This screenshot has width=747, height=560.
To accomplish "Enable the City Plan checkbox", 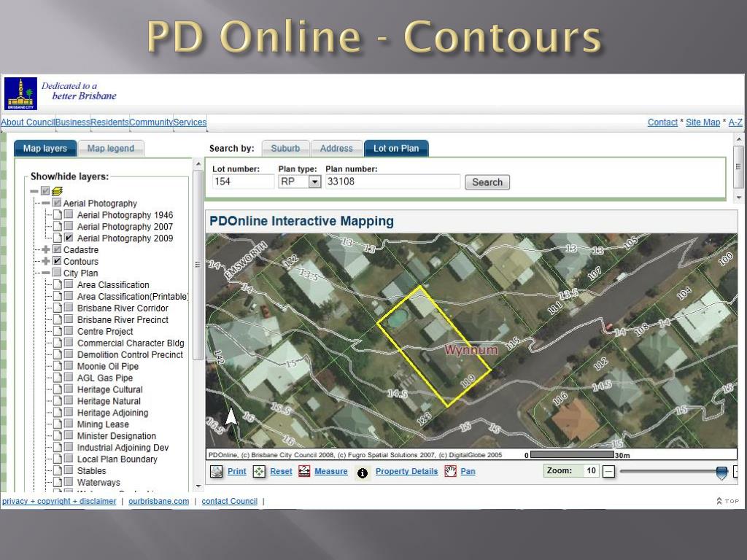I will 57,273.
